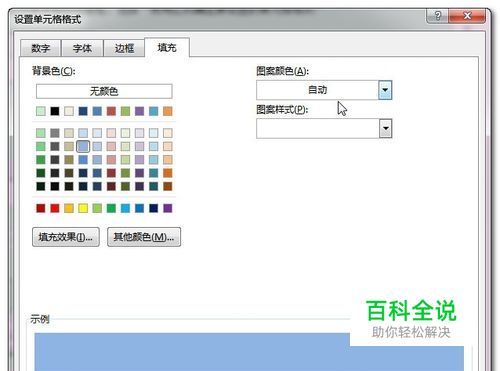Click the blue 示例 sample preview
Viewport: 500px width, 371px height.
pyautogui.click(x=249, y=352)
